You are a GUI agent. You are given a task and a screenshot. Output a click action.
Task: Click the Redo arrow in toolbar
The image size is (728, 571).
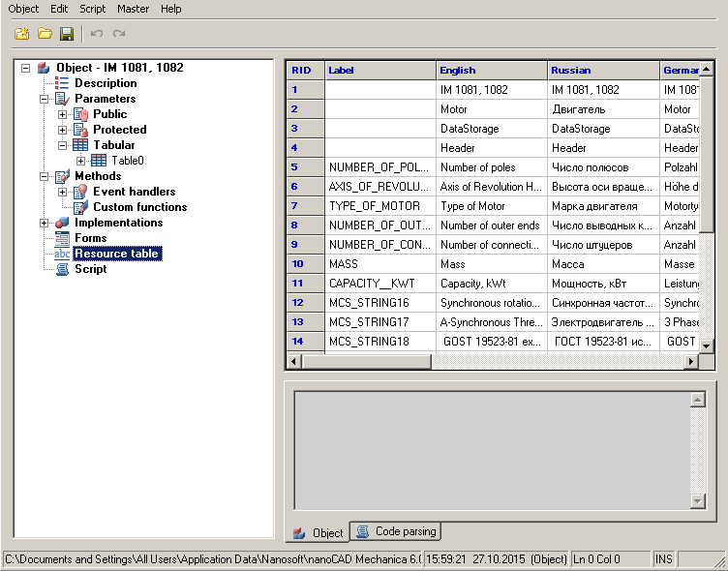pos(119,34)
